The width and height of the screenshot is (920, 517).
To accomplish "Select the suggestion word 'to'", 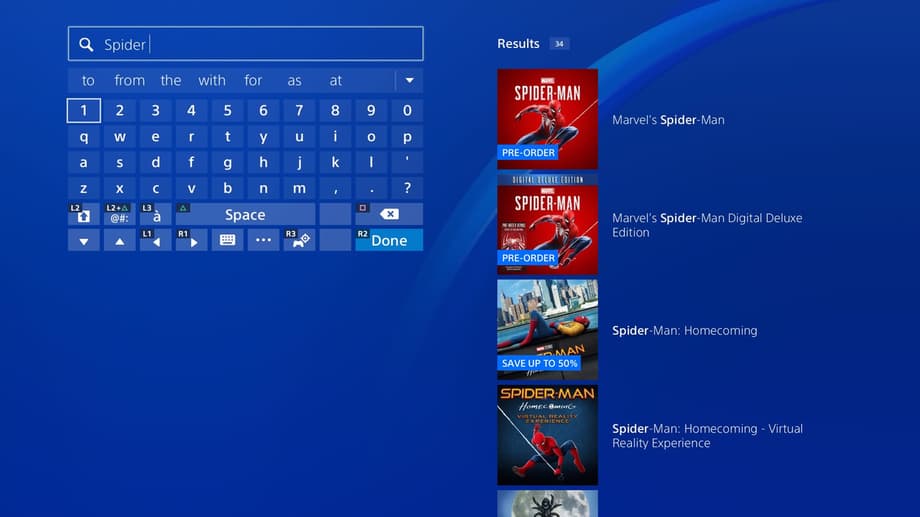I will pyautogui.click(x=88, y=80).
